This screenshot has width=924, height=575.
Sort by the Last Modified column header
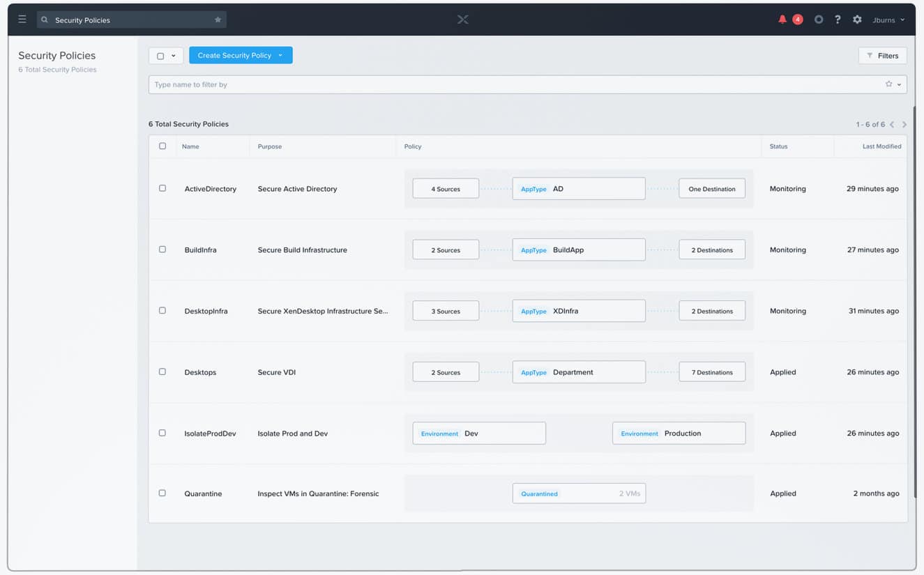point(881,146)
